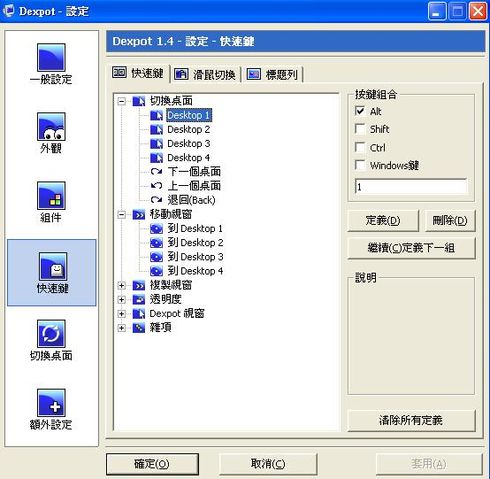
Task: Click the icon beside 到 Desktop 1
Action: pos(156,229)
